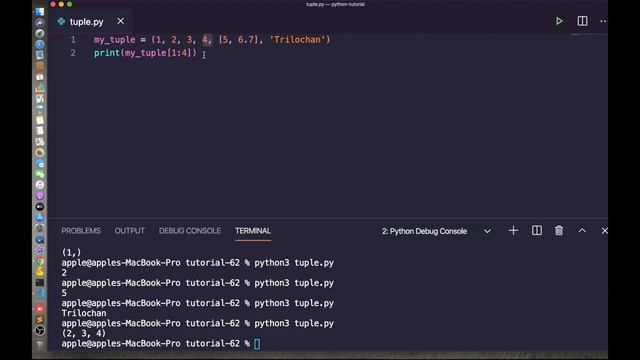This screenshot has width=640, height=360.
Task: Maximize the panel with the up chevron
Action: coord(582,231)
